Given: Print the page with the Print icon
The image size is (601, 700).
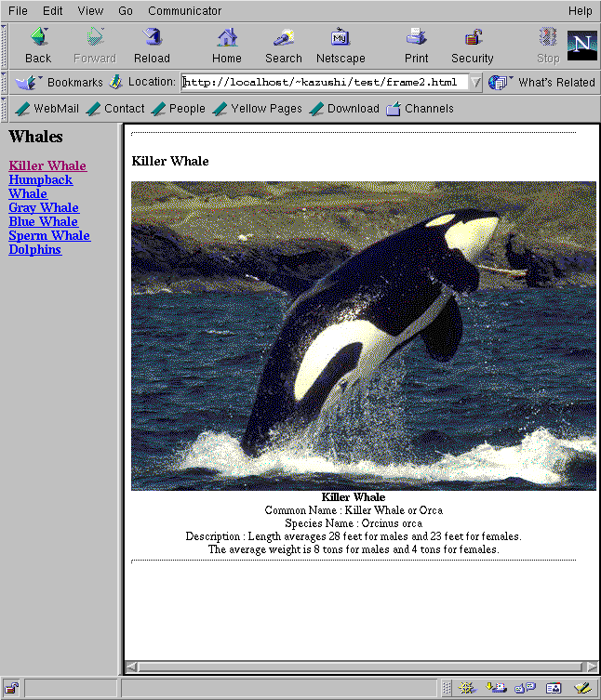Looking at the screenshot, I should pos(416,36).
